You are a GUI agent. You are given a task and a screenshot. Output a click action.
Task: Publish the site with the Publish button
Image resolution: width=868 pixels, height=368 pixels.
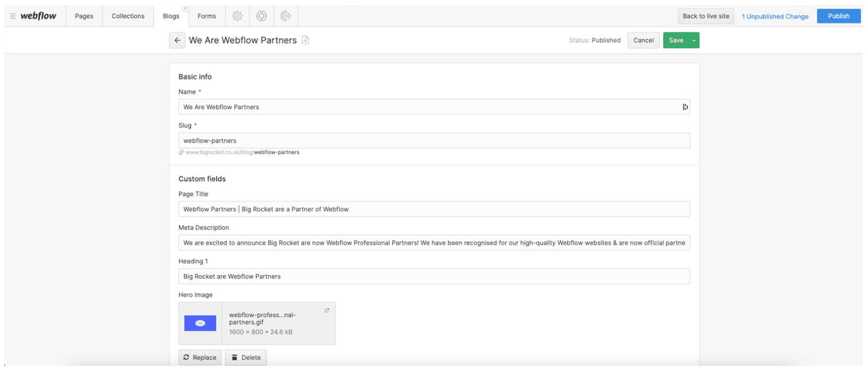838,16
